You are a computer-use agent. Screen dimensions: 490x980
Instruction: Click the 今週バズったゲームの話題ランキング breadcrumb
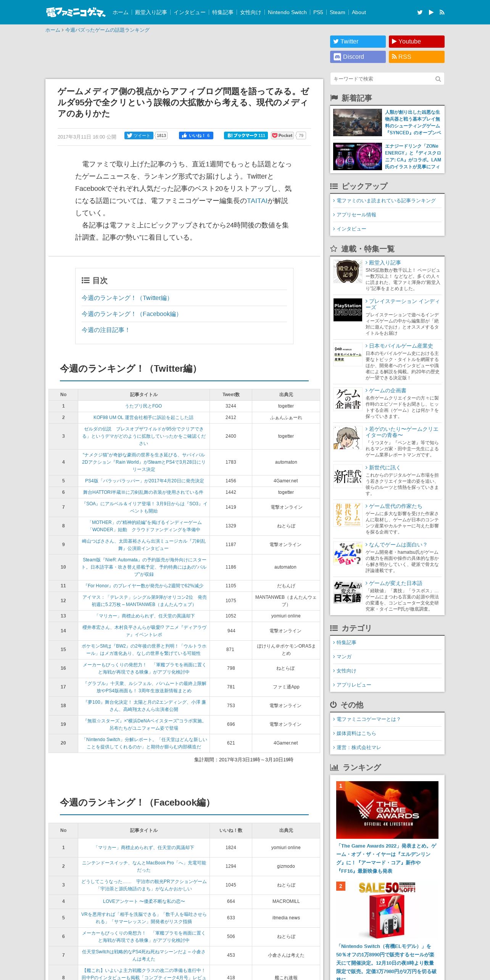[x=107, y=30]
